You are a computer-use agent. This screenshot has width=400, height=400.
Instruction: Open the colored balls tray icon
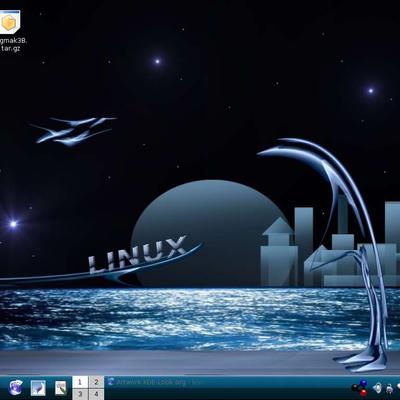(360, 389)
